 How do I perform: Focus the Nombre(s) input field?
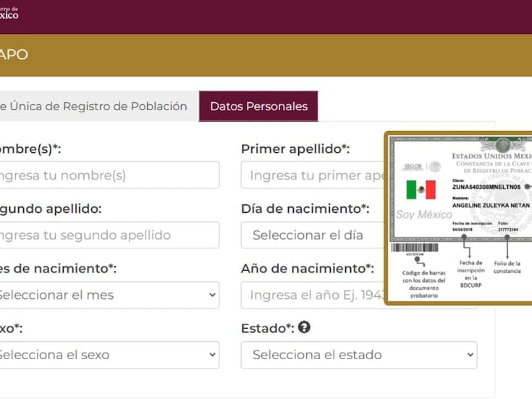[109, 175]
